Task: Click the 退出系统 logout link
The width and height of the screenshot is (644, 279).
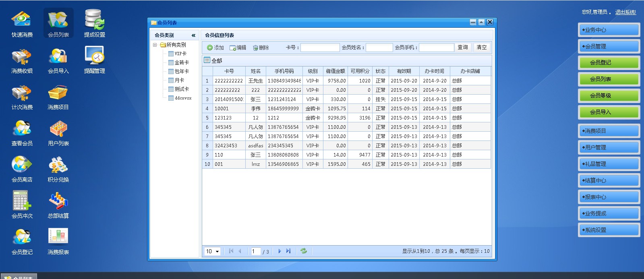Action: (x=625, y=12)
